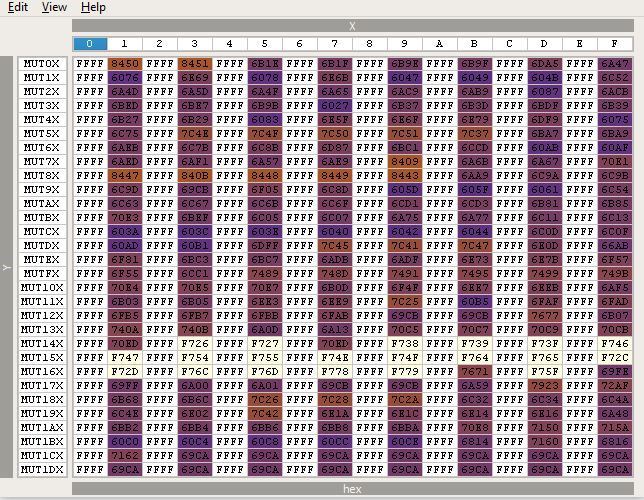The width and height of the screenshot is (644, 500).
Task: Select the MUT0X row header
Action: point(42,64)
